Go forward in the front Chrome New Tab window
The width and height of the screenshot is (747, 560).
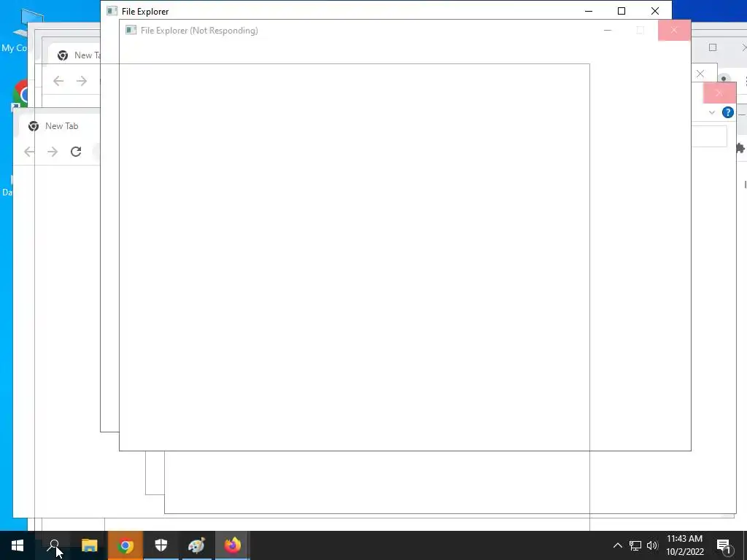coord(53,152)
